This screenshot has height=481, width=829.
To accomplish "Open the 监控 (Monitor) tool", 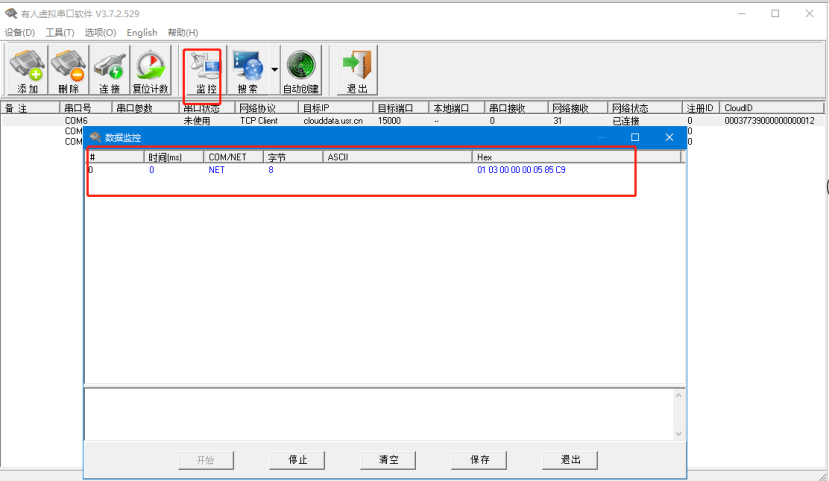I will pos(207,71).
